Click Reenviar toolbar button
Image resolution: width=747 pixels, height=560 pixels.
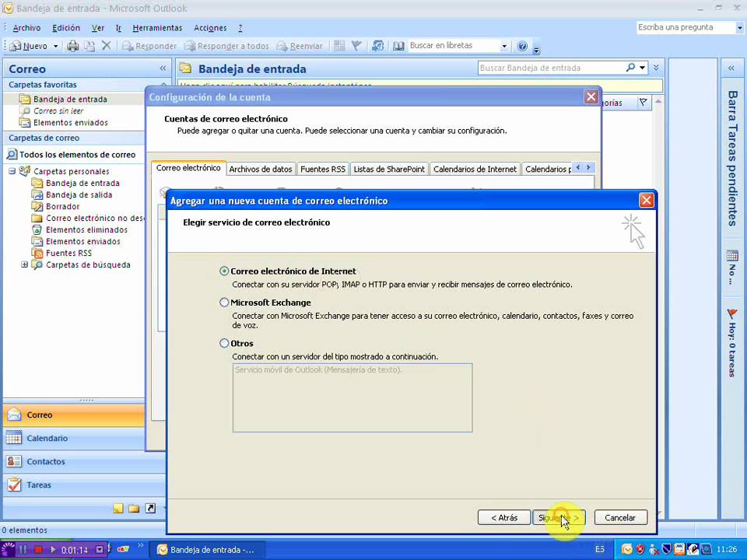tap(300, 46)
